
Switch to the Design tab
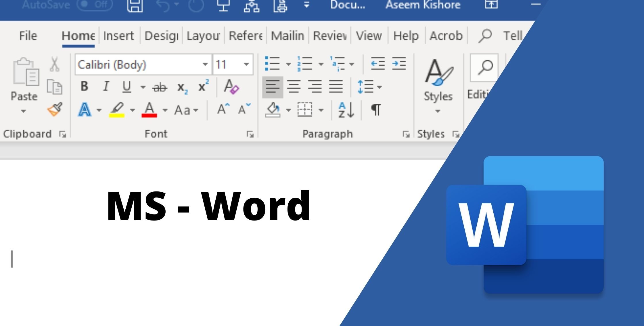(161, 36)
